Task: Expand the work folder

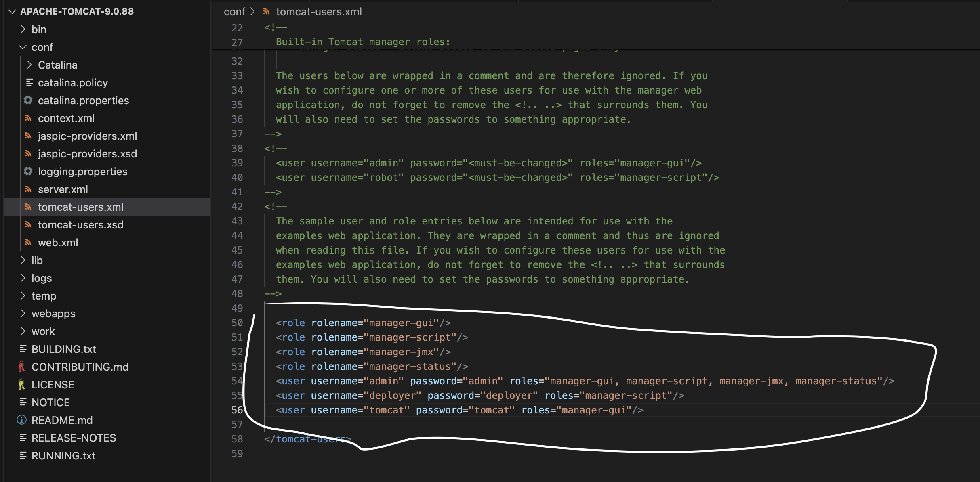Action: pyautogui.click(x=23, y=331)
